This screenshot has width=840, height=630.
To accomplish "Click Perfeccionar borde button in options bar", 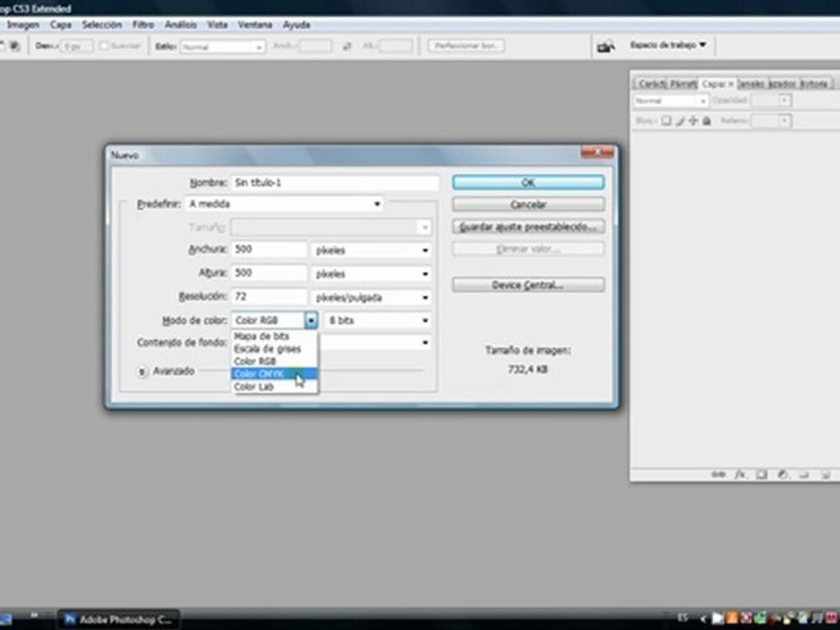I will pos(466,46).
